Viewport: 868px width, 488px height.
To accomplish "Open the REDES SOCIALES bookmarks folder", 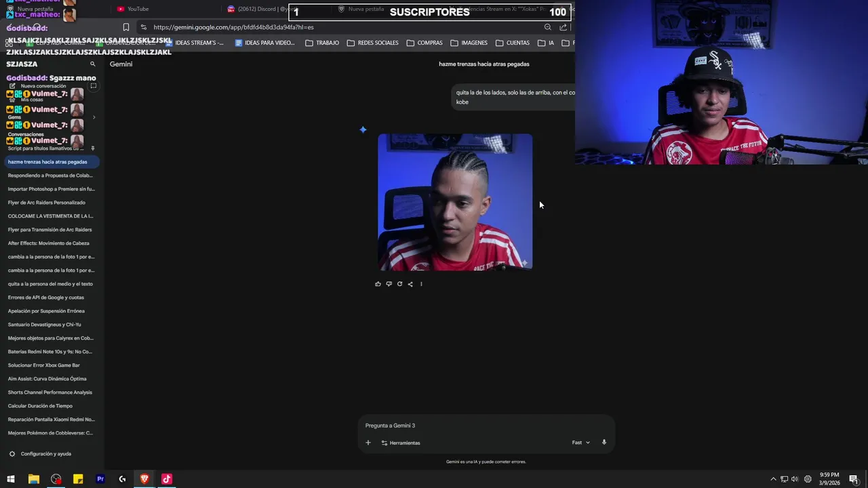I will pyautogui.click(x=373, y=43).
